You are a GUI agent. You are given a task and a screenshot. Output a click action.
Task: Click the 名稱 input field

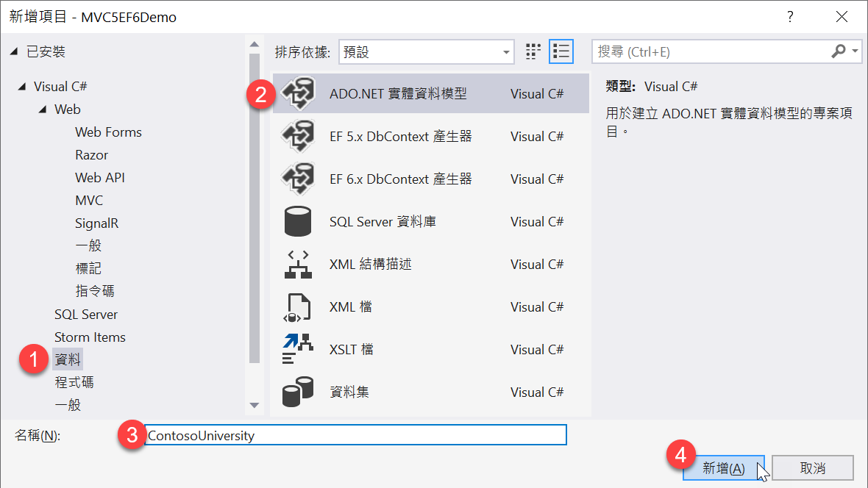[x=355, y=435]
